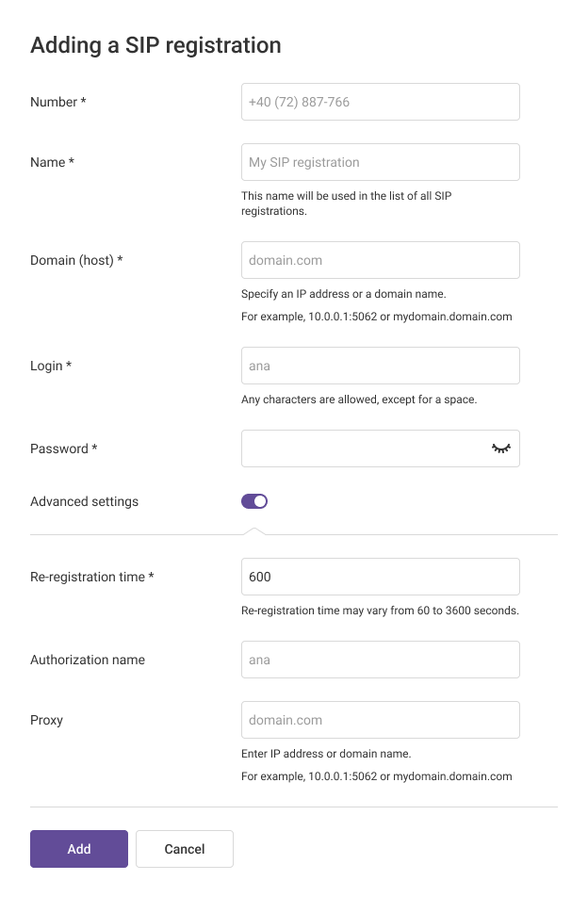This screenshot has height=913, width=588.
Task: Select the Login text box
Action: (380, 366)
